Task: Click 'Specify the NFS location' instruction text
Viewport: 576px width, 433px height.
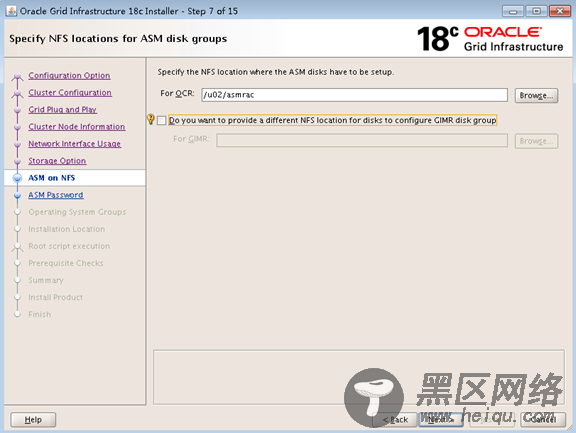Action: pos(276,72)
